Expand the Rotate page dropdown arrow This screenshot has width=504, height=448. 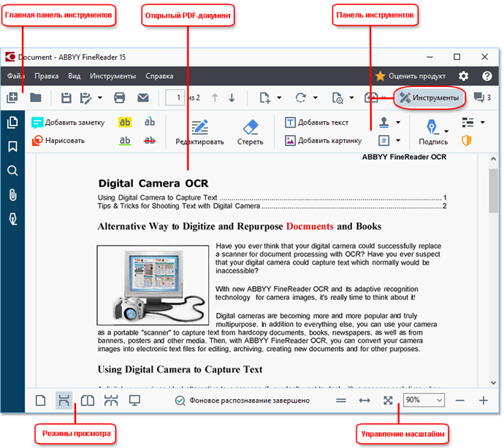pos(316,98)
